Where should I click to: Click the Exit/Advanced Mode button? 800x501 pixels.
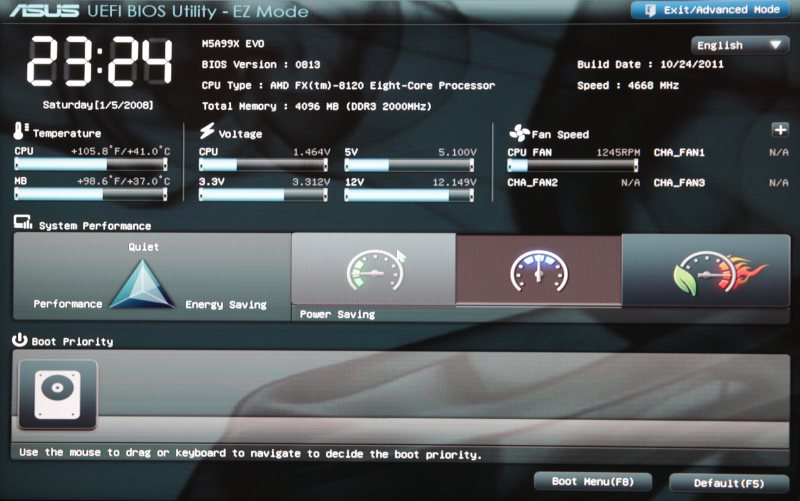[710, 10]
